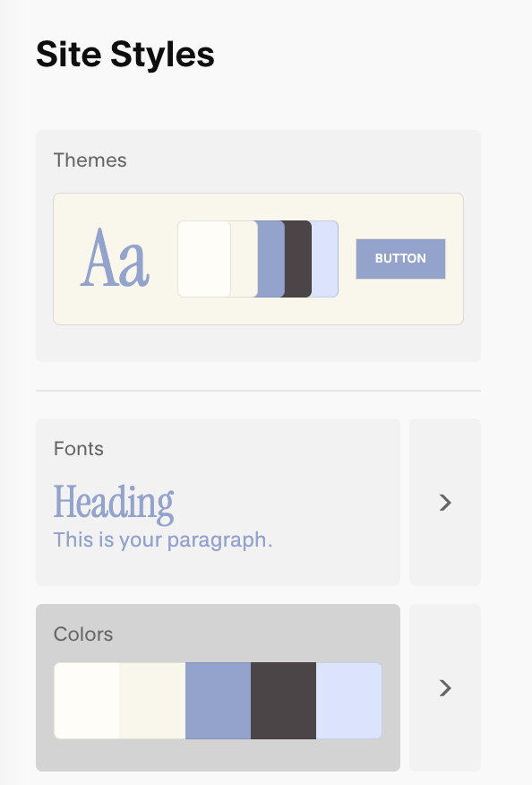This screenshot has width=532, height=785.
Task: Click the light lavender chip in theme preview
Action: point(325,259)
